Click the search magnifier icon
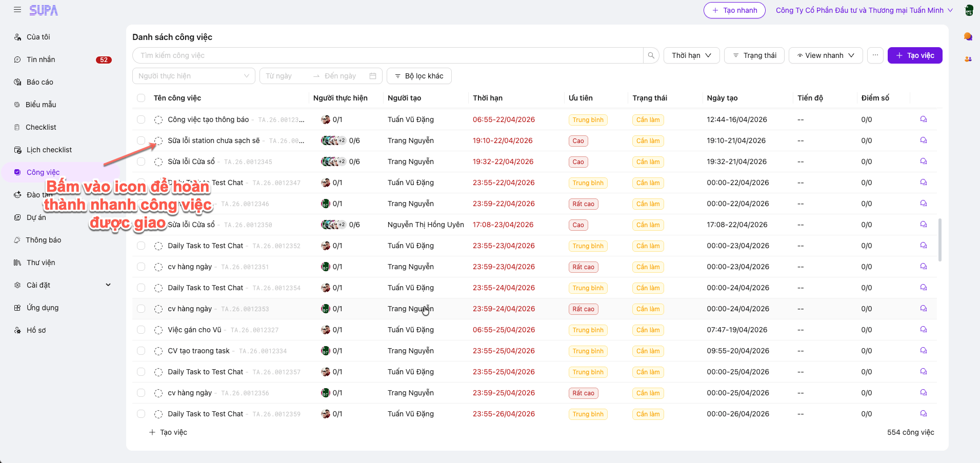The width and height of the screenshot is (980, 463). pos(651,55)
